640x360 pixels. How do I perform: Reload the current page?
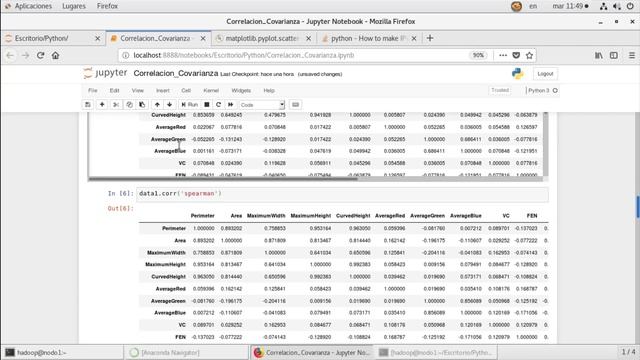(x=40, y=56)
